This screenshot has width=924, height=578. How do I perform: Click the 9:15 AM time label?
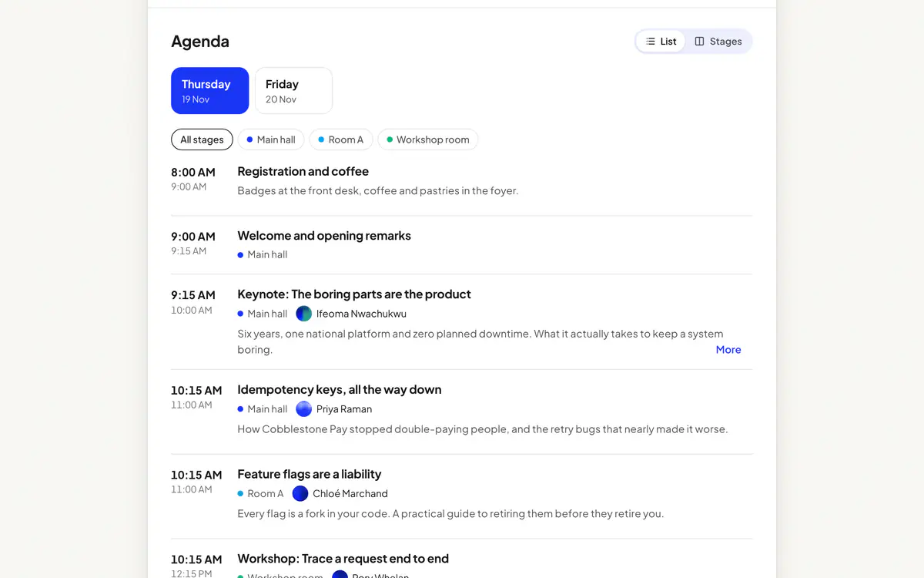point(193,295)
